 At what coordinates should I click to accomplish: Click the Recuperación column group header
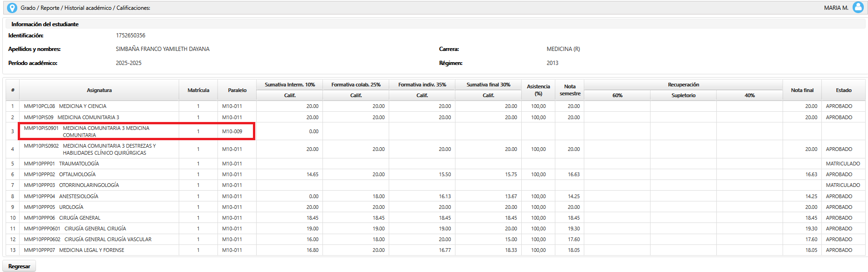(x=683, y=85)
